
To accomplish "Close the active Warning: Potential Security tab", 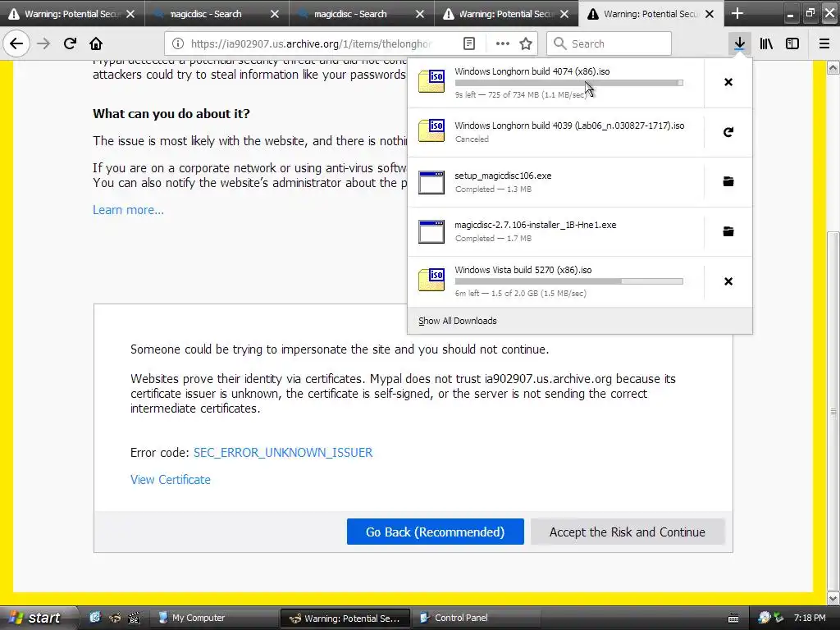I will (x=710, y=14).
